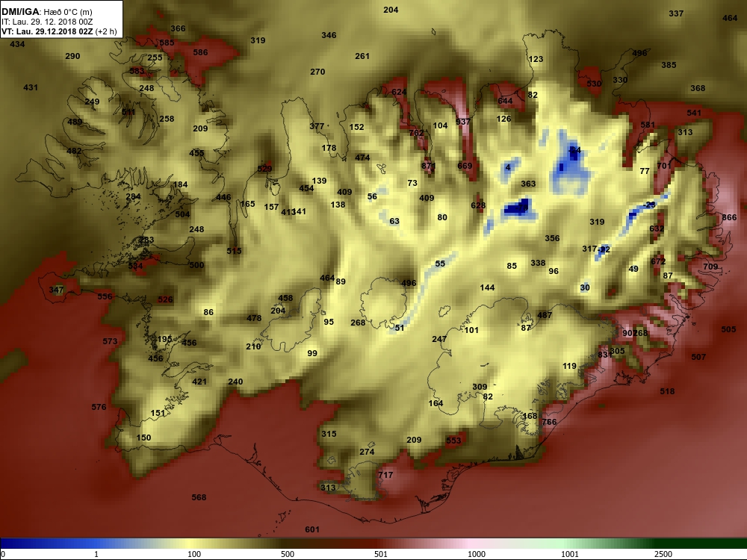Click the 'IT: Lau. 29. 12. 2018 00Z' line

coord(47,22)
